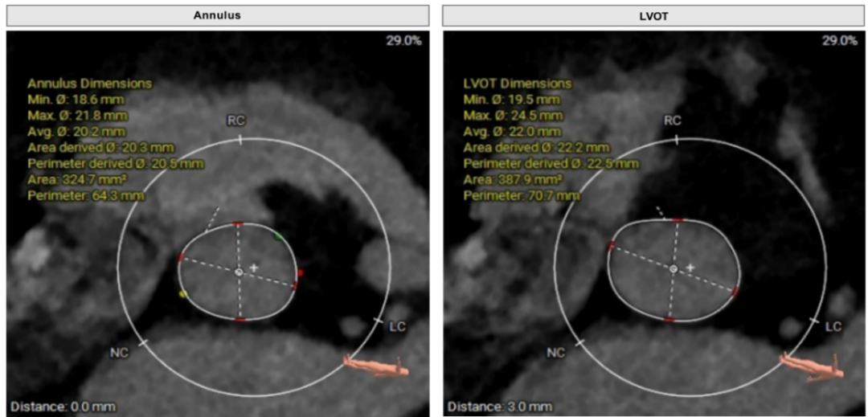Click the top red handle on annulus contour

tap(238, 224)
